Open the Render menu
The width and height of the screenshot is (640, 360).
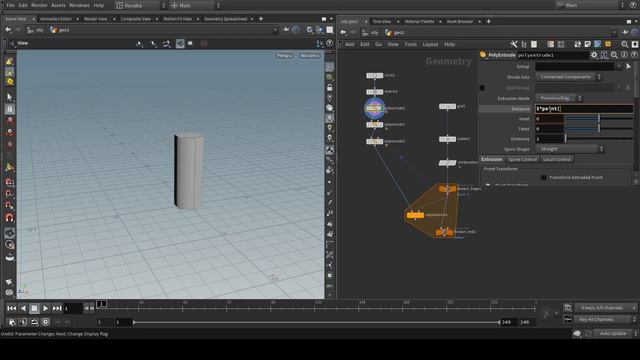39,5
